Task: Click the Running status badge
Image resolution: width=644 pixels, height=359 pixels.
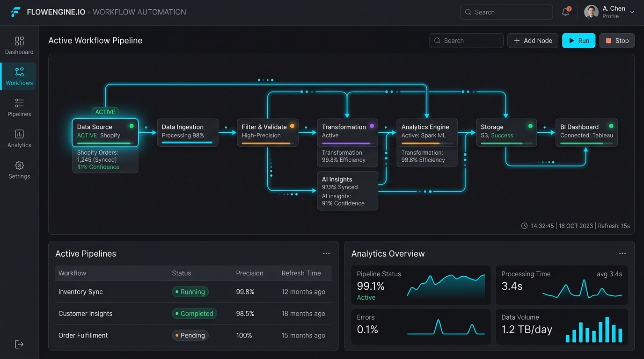Action: pos(190,292)
